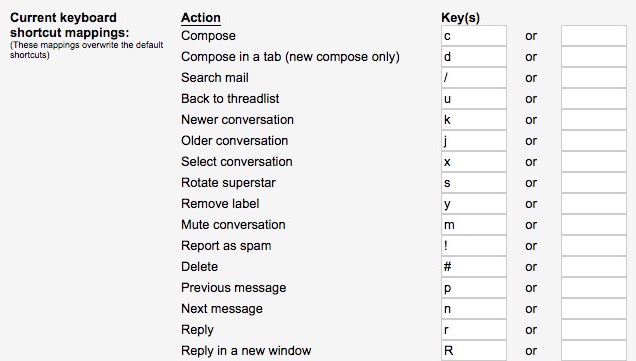Focus the Reply in a new window key field
The height and width of the screenshot is (361, 636).
pyautogui.click(x=474, y=350)
